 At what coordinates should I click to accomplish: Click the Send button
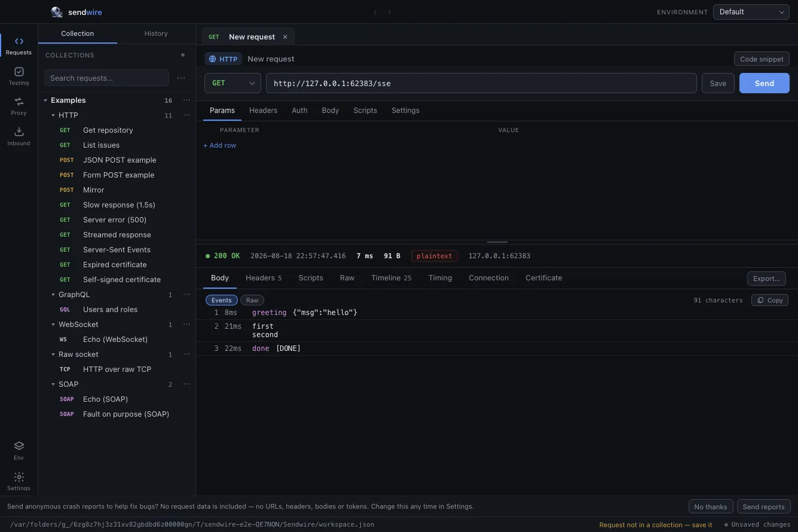pos(765,83)
